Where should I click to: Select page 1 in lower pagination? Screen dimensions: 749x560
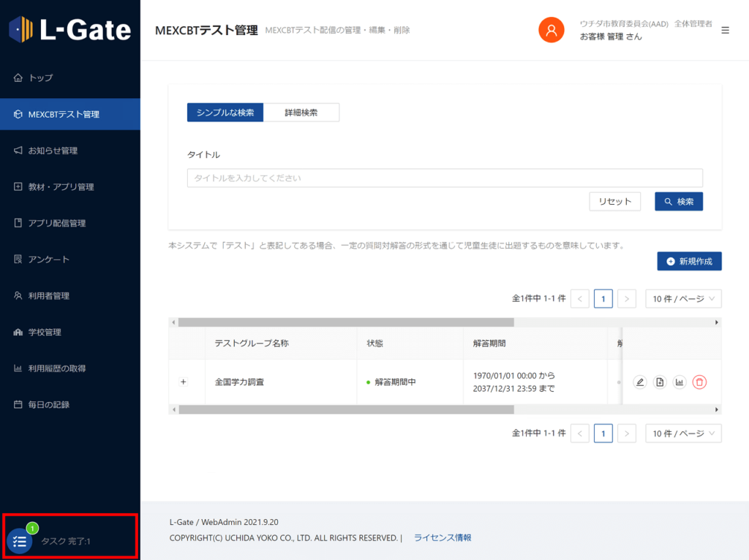[603, 434]
